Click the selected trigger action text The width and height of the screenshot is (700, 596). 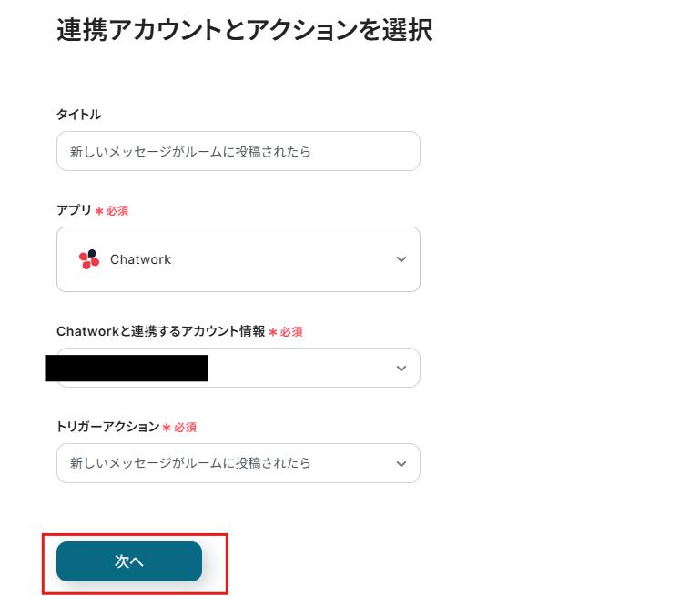[x=190, y=463]
